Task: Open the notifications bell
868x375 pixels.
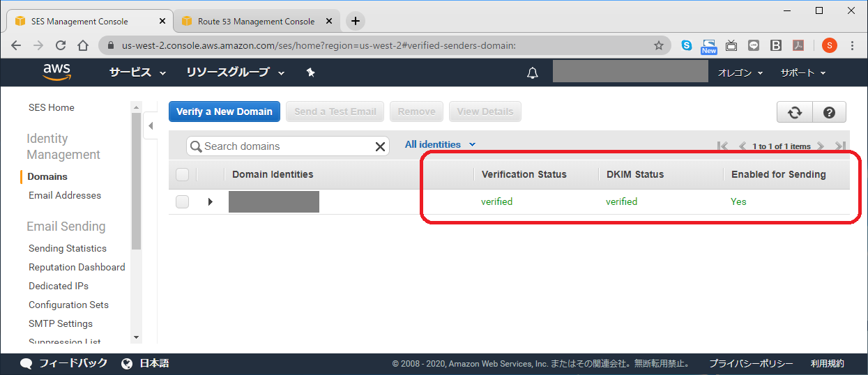Action: coord(533,72)
